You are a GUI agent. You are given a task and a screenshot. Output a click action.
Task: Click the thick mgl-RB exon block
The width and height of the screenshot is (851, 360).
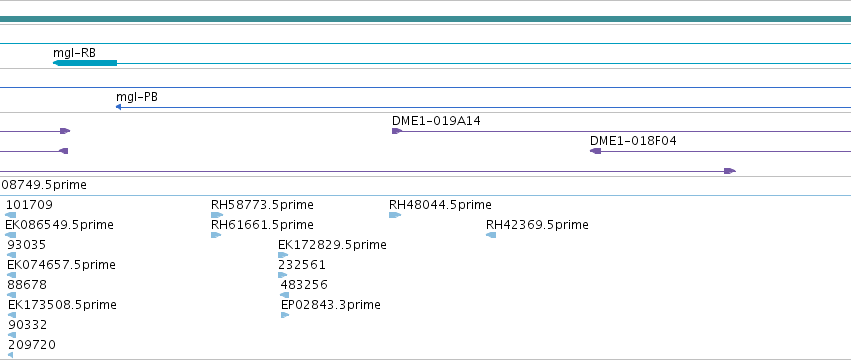(85, 64)
